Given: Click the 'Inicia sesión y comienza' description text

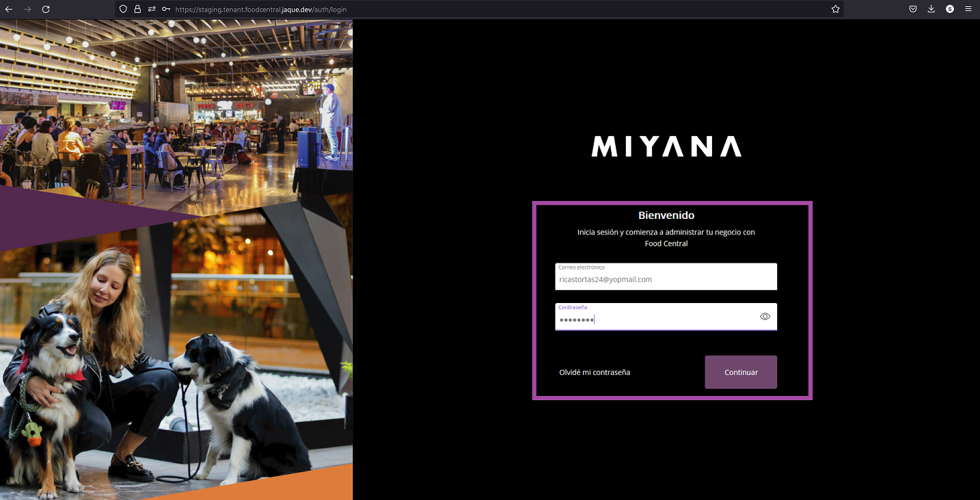Looking at the screenshot, I should [x=666, y=238].
